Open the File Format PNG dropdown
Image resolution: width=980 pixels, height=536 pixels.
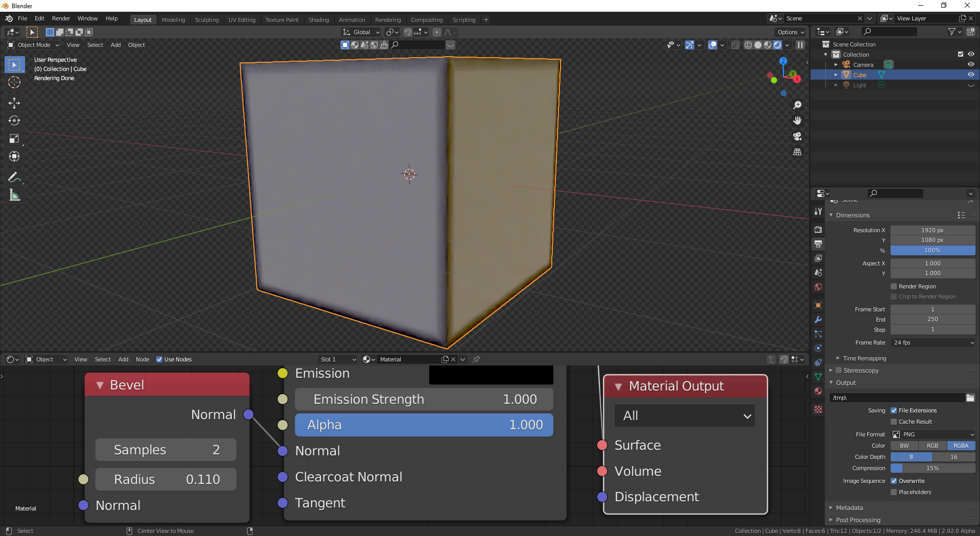click(x=933, y=434)
